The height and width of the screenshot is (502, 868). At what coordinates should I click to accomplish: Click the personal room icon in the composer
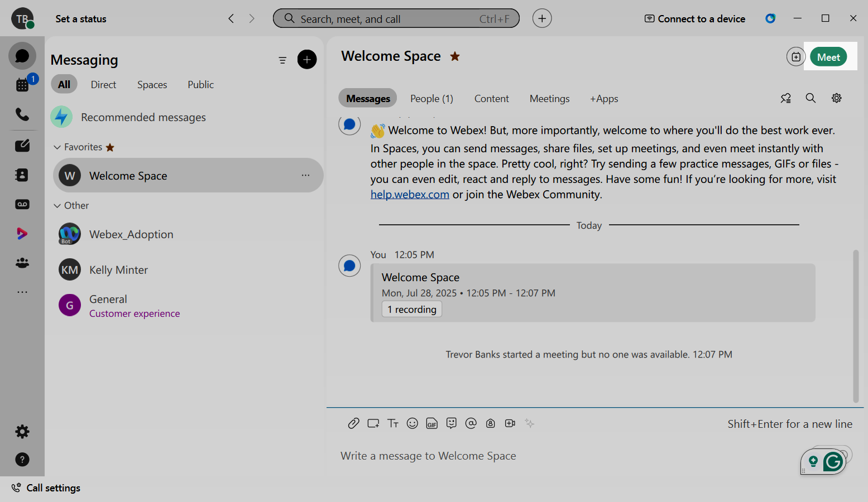click(x=491, y=423)
